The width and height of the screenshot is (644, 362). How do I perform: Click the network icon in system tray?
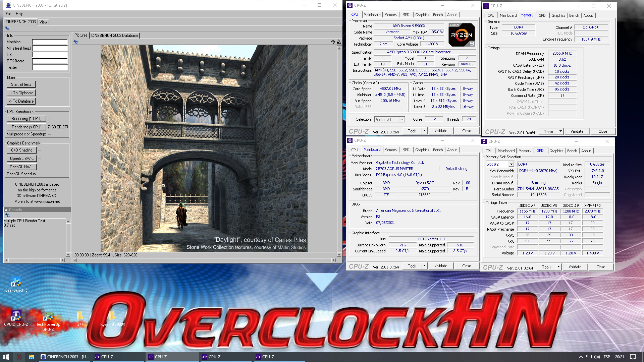(589, 357)
